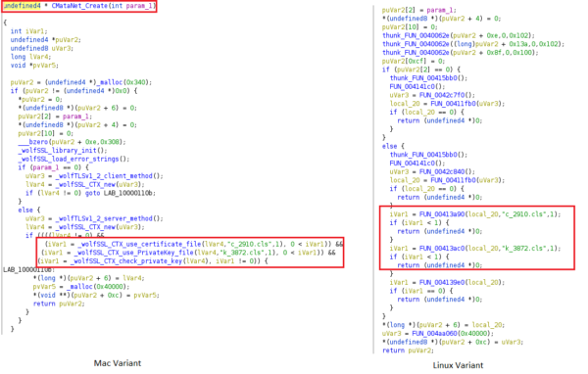Click the '*(long *)(puVar2 + 6) = local_20;' line
Image resolution: width=588 pixels, height=374 pixels.
click(443, 325)
